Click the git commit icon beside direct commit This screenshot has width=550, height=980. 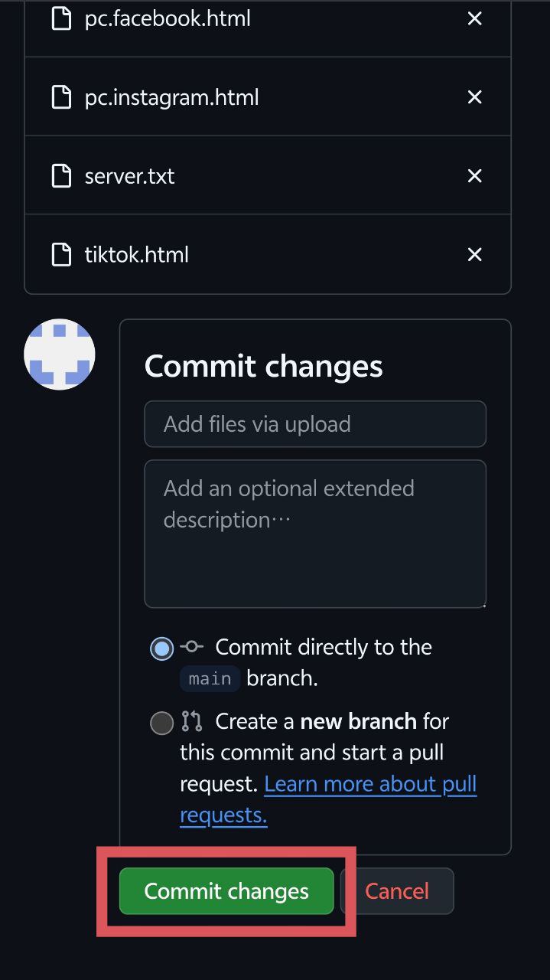click(x=191, y=647)
